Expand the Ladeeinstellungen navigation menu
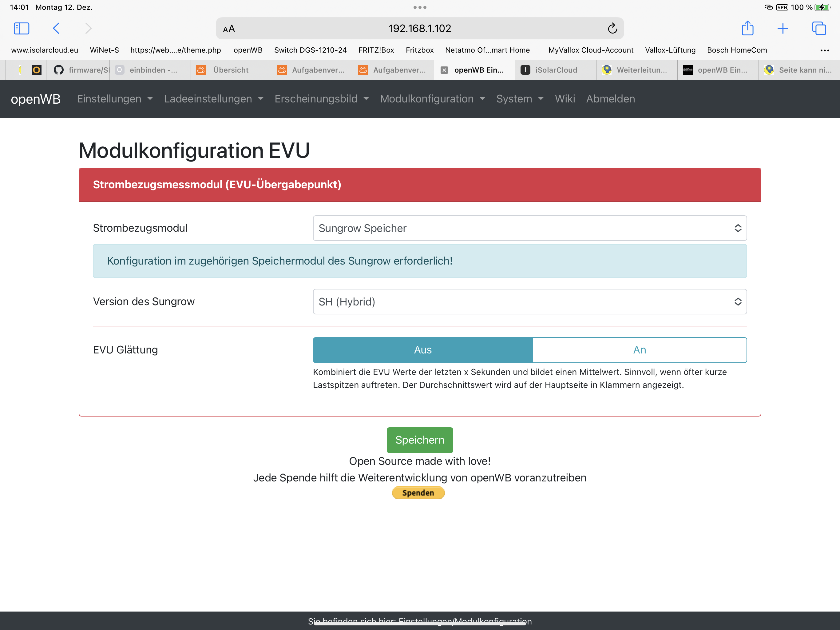 213,99
